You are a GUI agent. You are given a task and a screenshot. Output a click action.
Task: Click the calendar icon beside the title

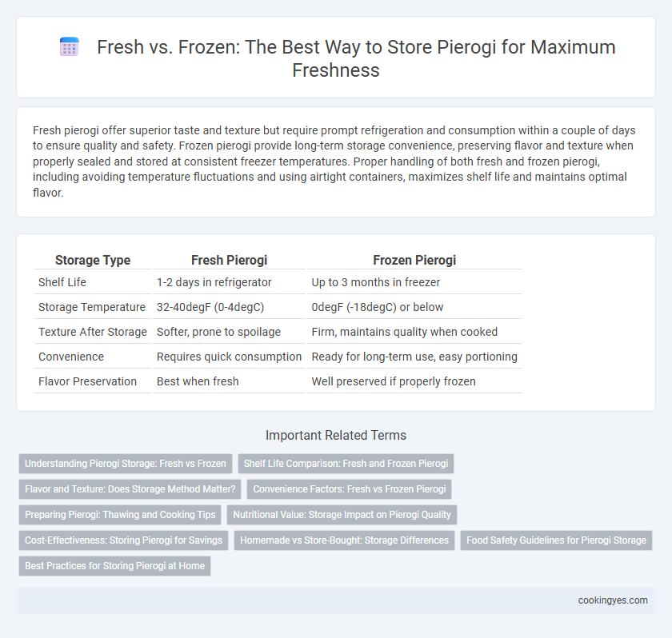click(x=69, y=46)
